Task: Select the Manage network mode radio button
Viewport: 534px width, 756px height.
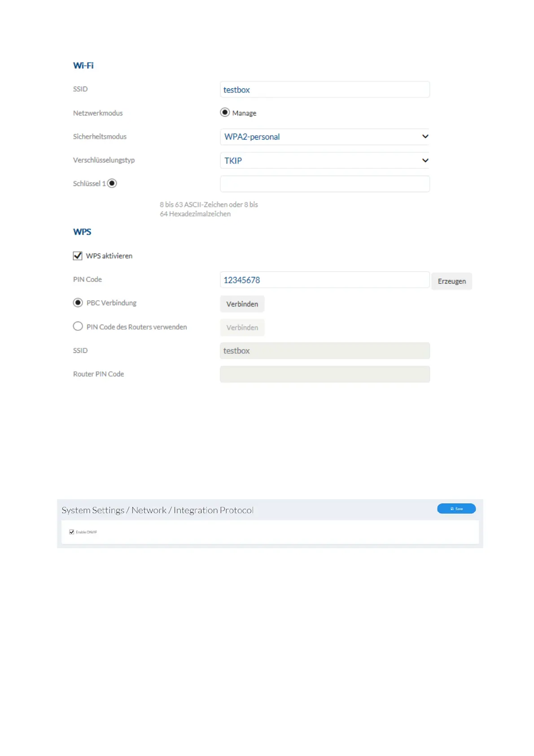Action: (x=225, y=112)
